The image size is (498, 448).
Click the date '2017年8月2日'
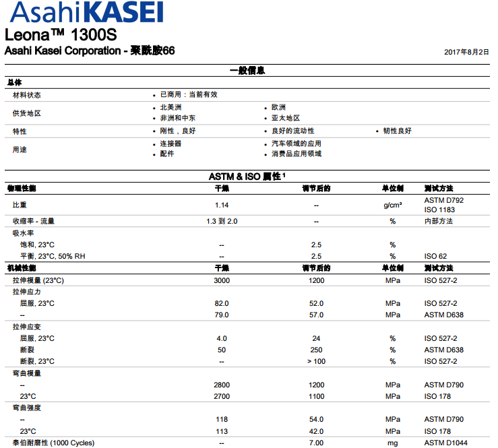(x=466, y=52)
